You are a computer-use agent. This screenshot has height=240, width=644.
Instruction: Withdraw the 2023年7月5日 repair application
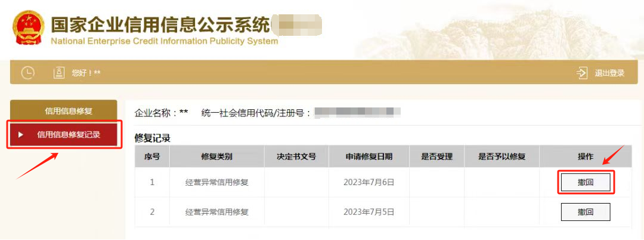[586, 212]
